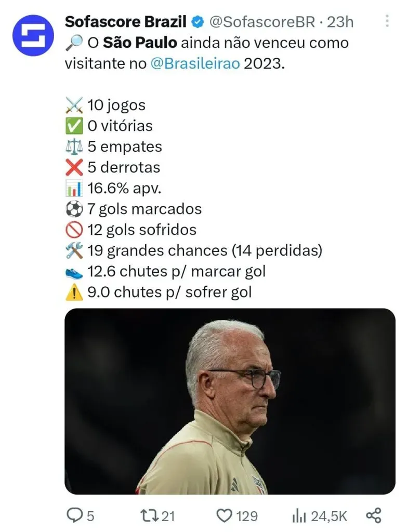Click the retweet count 21

(168, 516)
